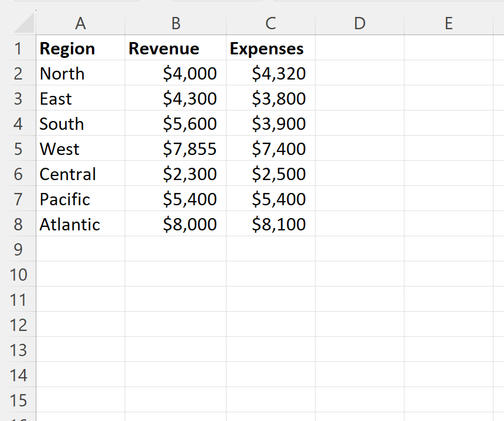Screen dimensions: 504x421
Task: Select empty cell E1
Action: click(x=449, y=47)
